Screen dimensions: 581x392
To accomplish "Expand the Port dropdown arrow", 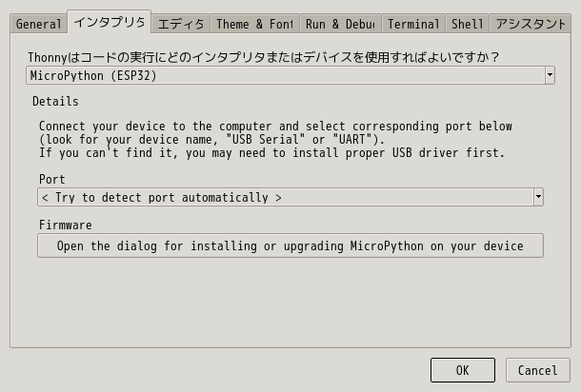I will (538, 197).
